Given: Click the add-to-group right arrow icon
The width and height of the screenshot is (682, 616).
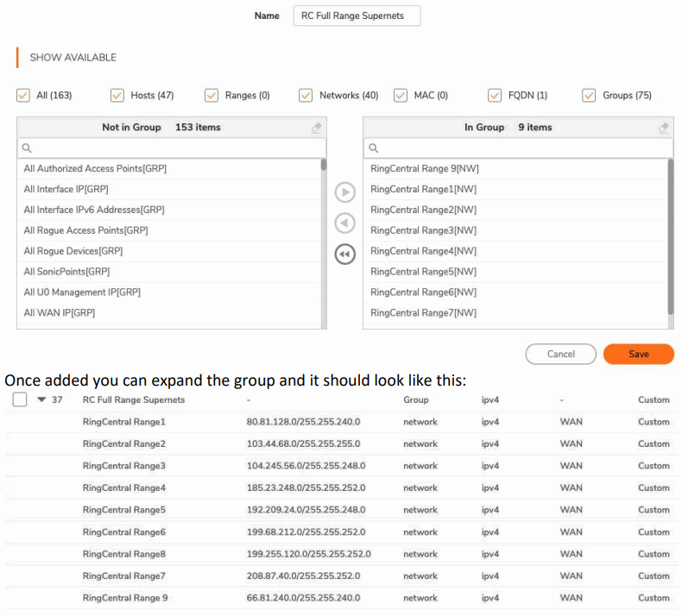Looking at the screenshot, I should tap(344, 192).
